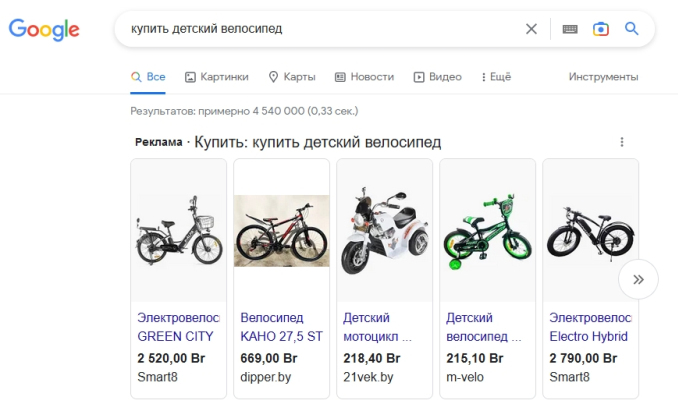This screenshot has width=678, height=411.
Task: Open Детский мотоцикл listing from 21vek.by
Action: point(385,327)
